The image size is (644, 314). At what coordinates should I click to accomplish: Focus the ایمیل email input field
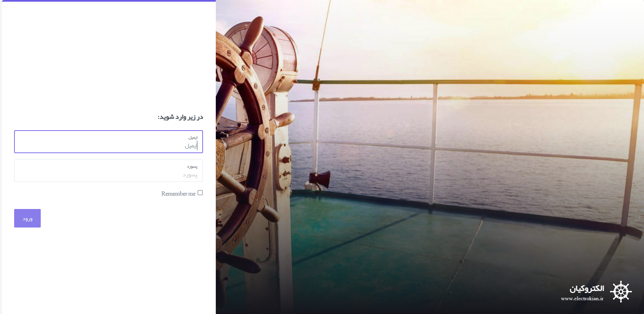(108, 142)
